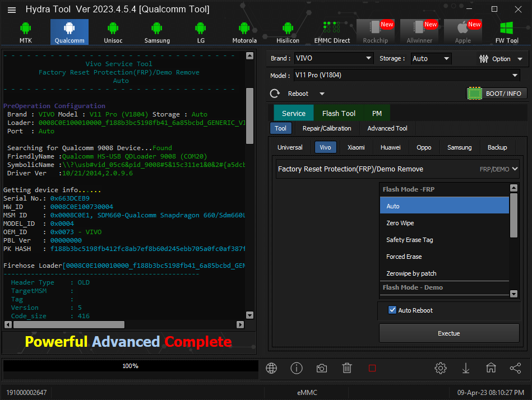Viewport: 532px width, 400px height.
Task: Click the home icon
Action: point(491,368)
